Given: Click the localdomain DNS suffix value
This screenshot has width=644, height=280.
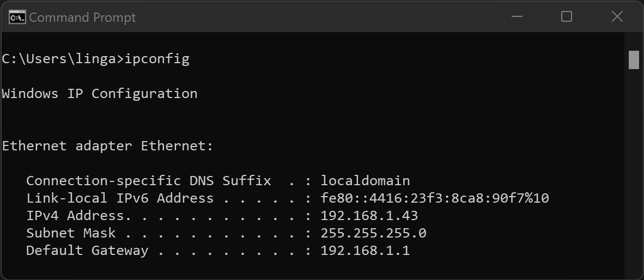Looking at the screenshot, I should (365, 181).
